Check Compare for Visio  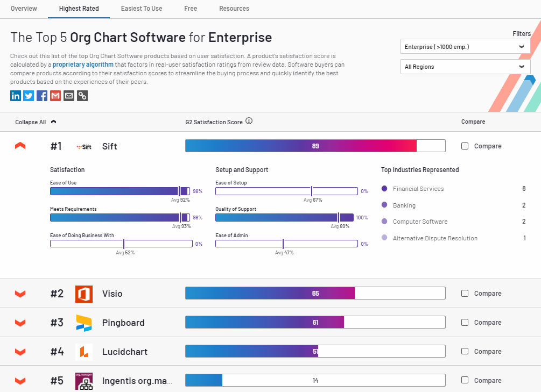click(465, 294)
